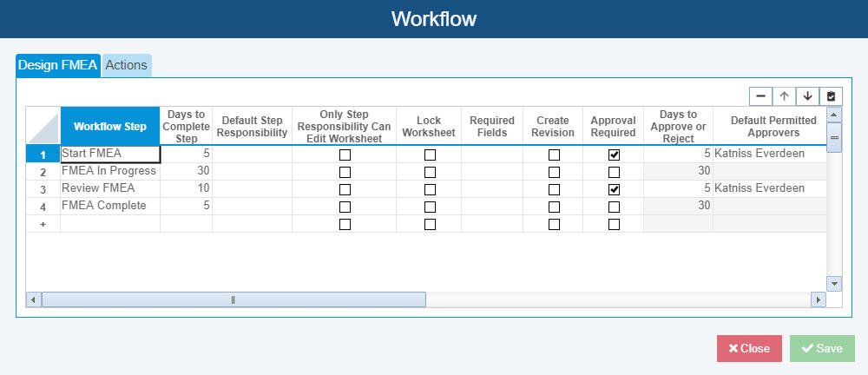
Task: Select the Review FMEA step cell
Action: point(110,188)
